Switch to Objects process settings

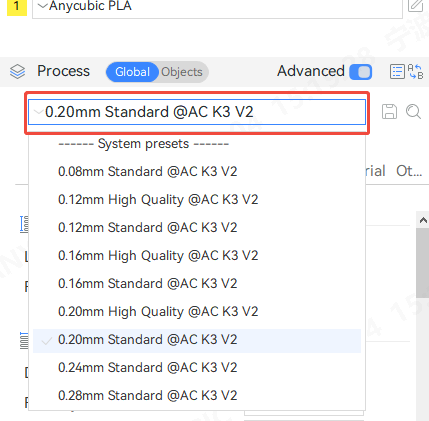pyautogui.click(x=182, y=72)
